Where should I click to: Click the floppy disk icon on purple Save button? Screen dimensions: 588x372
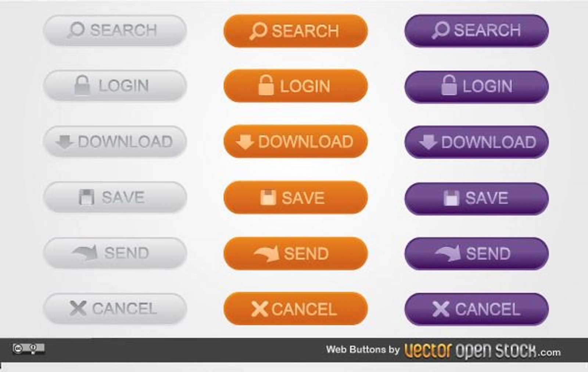(451, 198)
